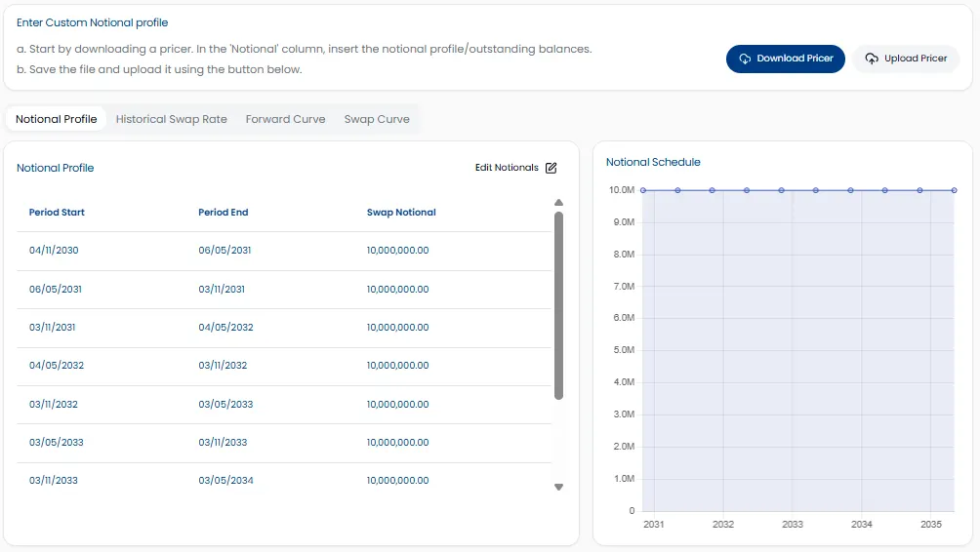The image size is (980, 552).
Task: Open the Swap Curve tab
Action: pos(377,119)
